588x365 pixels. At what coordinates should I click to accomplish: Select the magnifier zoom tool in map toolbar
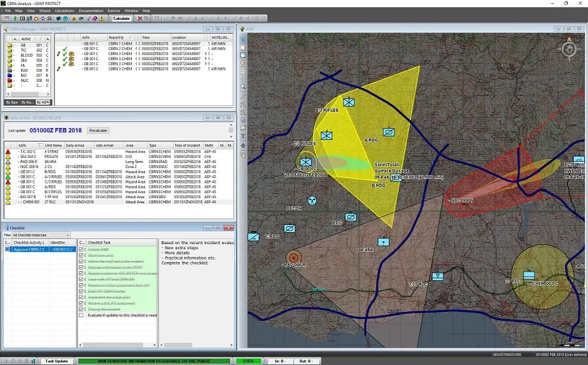pyautogui.click(x=243, y=86)
